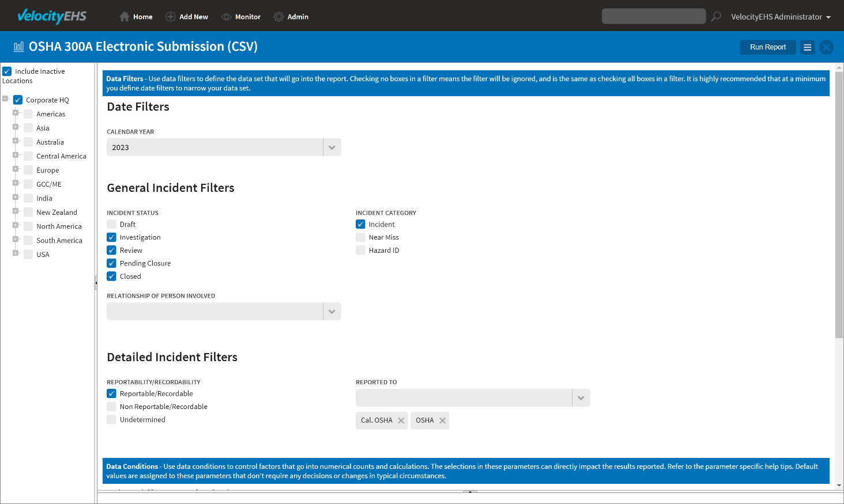This screenshot has height=504, width=844.
Task: Remove the OSHA tag
Action: click(x=443, y=420)
